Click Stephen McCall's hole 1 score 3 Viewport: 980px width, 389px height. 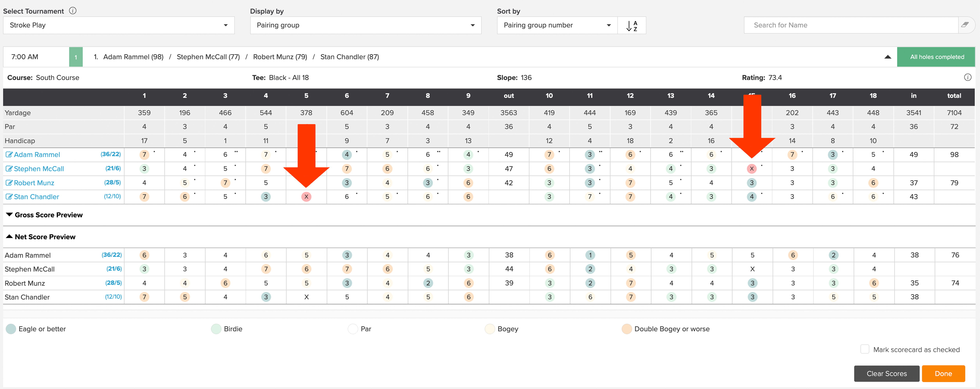tap(144, 169)
